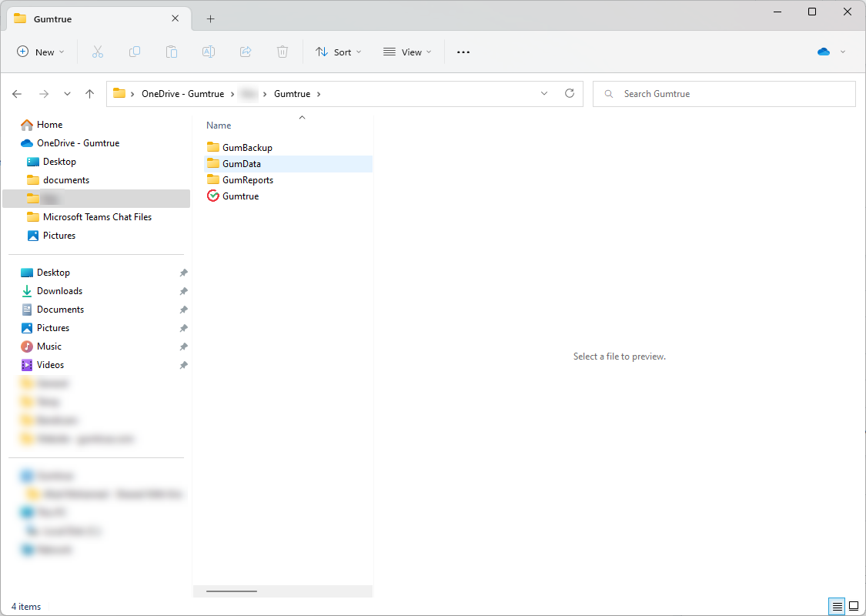Click the pin icon beside Music
Image resolution: width=866 pixels, height=616 pixels.
pos(183,346)
